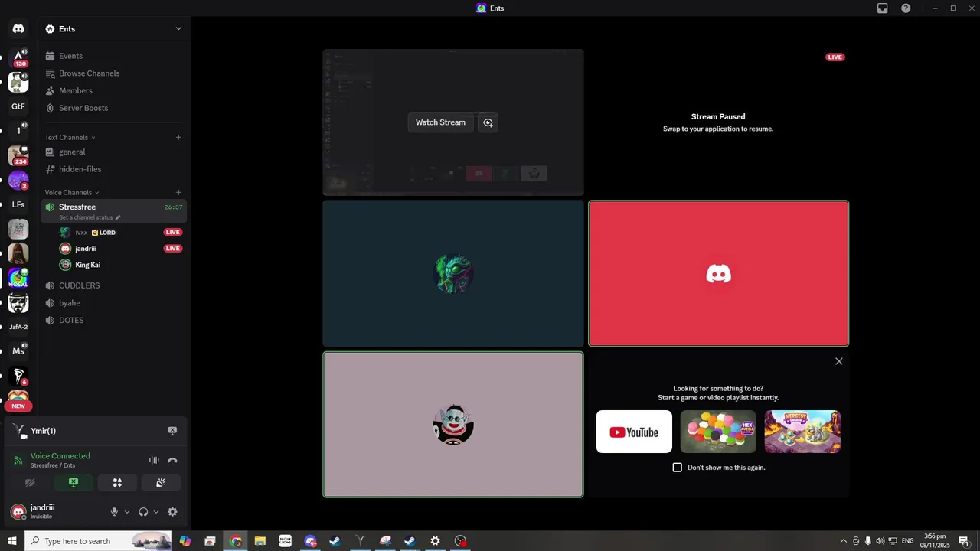The image size is (980, 551).
Task: Collapse the Voice Channels category
Action: 72,193
